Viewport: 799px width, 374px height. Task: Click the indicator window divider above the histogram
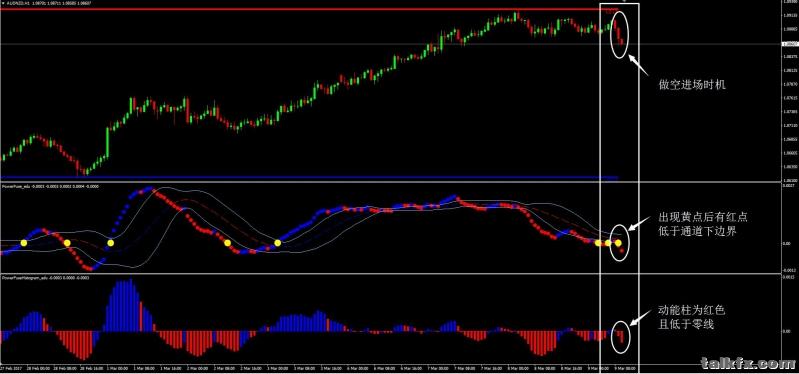click(x=390, y=274)
